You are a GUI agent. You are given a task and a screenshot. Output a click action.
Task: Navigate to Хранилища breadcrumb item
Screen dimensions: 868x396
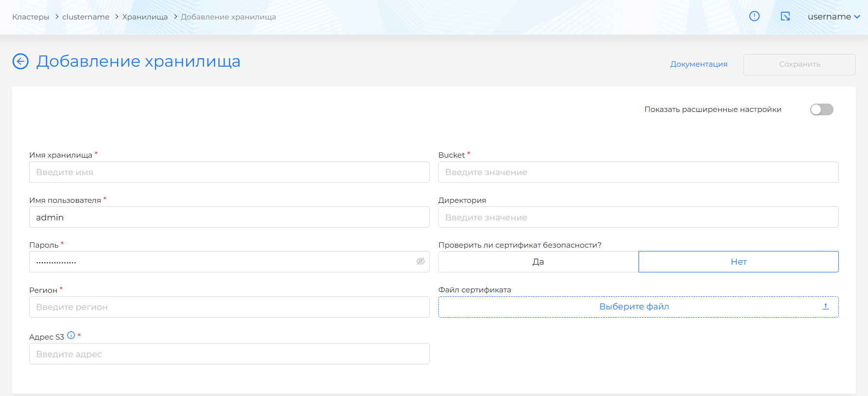(x=145, y=17)
